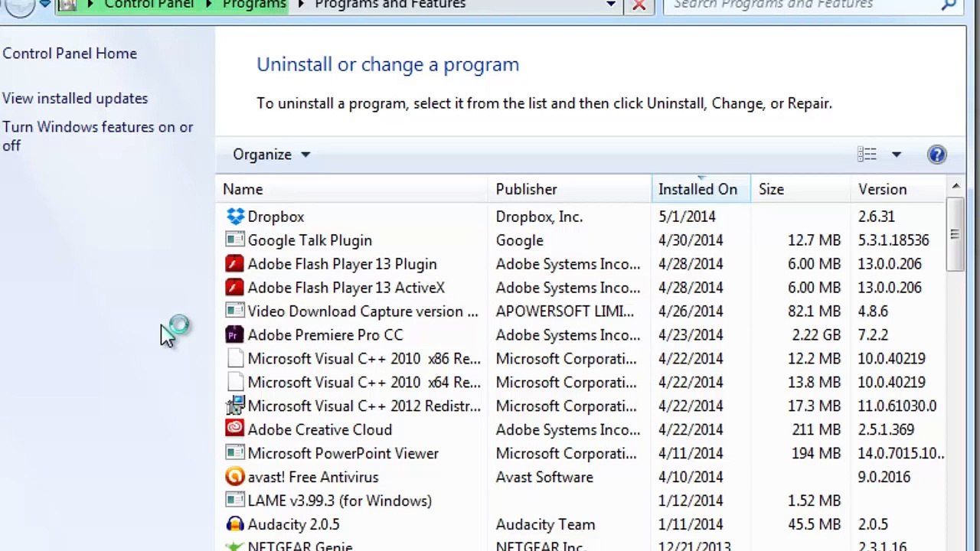Open Control Panel Home link
Image resolution: width=980 pixels, height=551 pixels.
[70, 54]
